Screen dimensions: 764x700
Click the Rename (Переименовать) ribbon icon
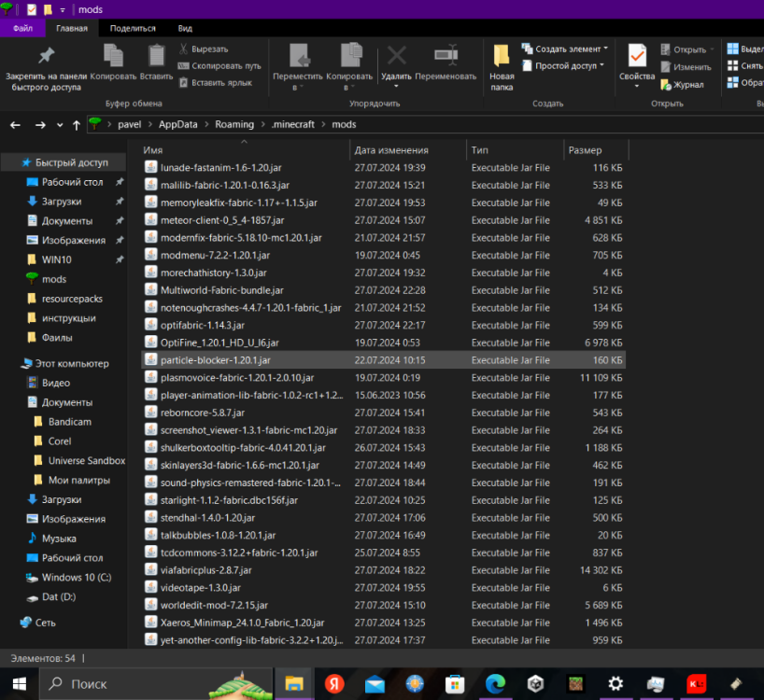tap(446, 55)
